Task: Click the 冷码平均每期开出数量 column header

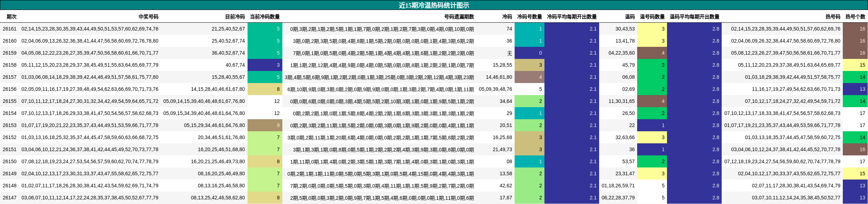Action: pyautogui.click(x=572, y=17)
